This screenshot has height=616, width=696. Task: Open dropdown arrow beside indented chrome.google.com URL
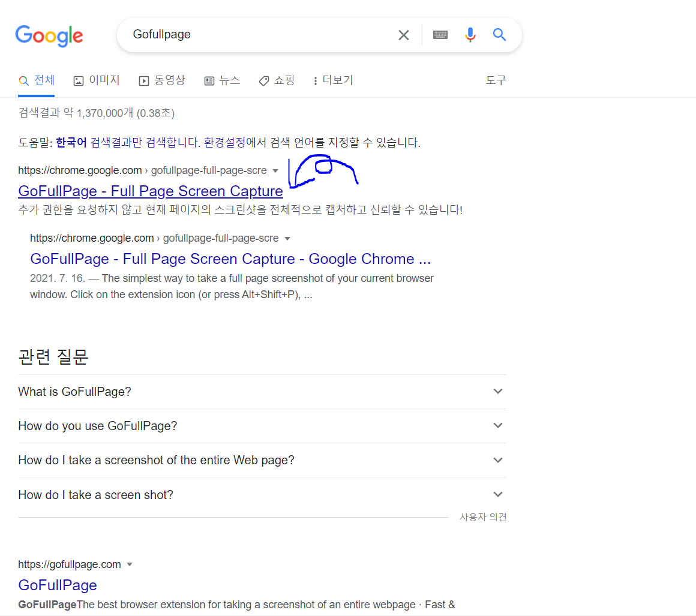(287, 239)
